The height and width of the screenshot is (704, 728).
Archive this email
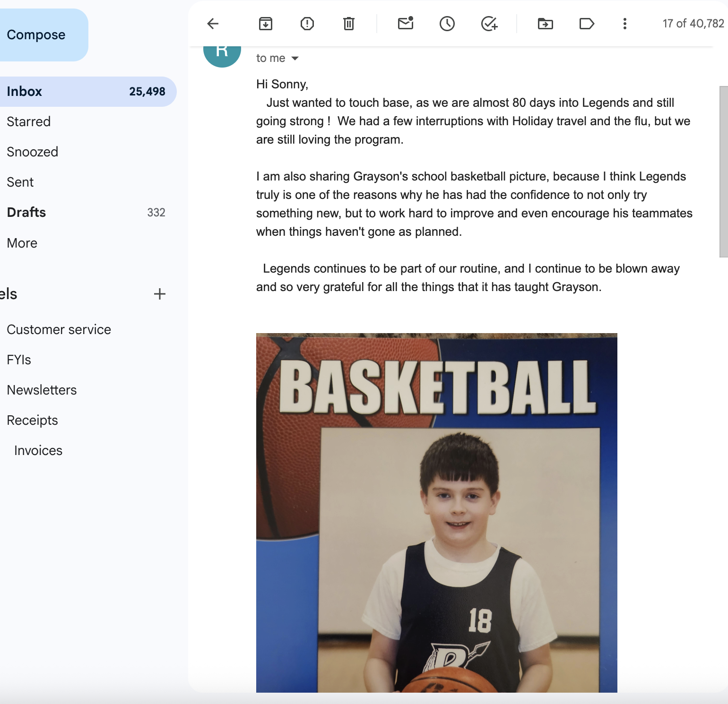click(266, 24)
